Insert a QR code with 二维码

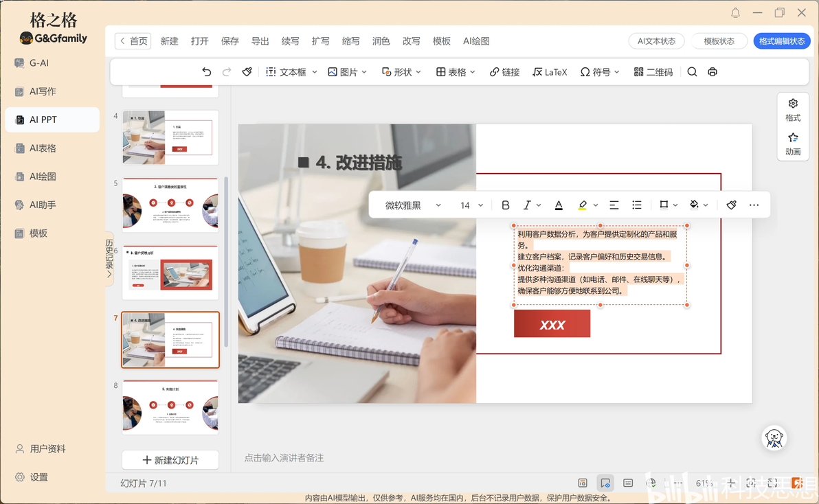click(x=653, y=72)
